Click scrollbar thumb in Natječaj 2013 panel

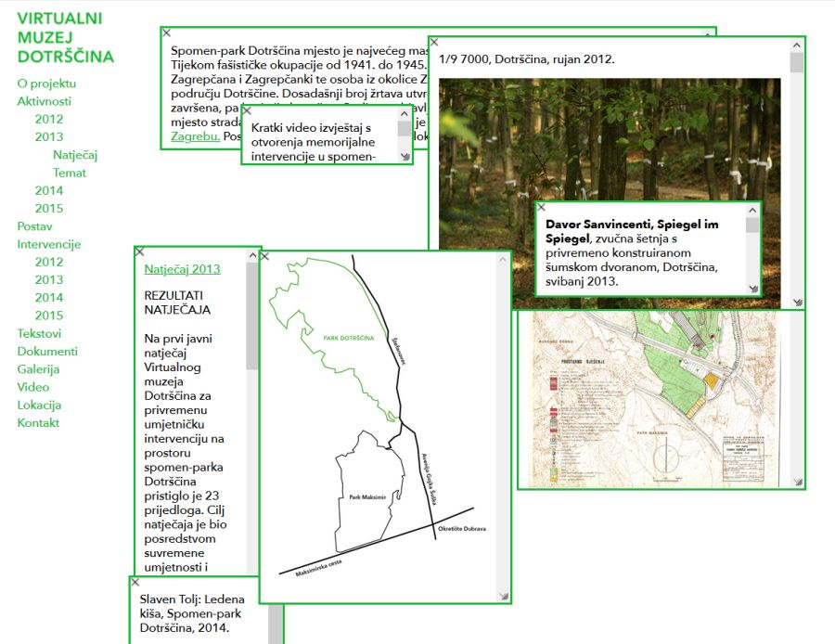click(251, 316)
